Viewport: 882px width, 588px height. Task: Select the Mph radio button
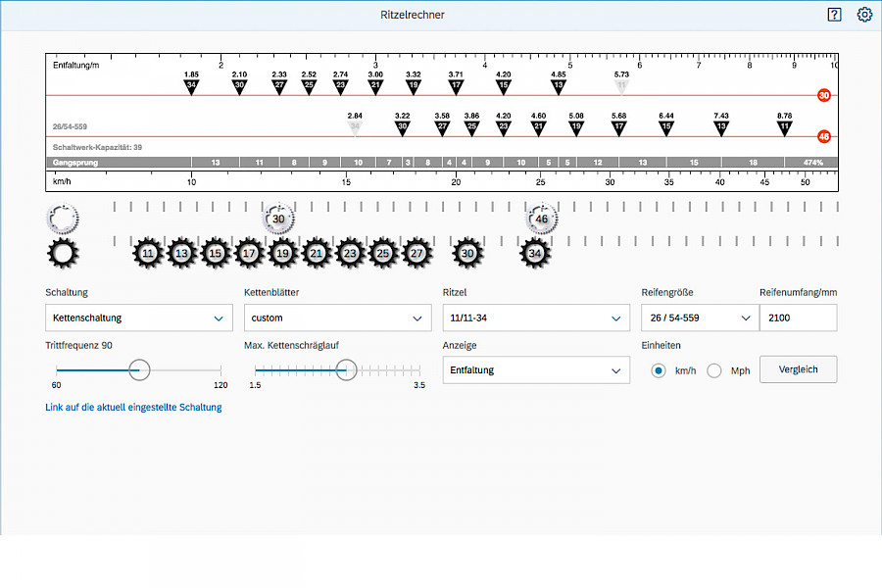pyautogui.click(x=714, y=370)
